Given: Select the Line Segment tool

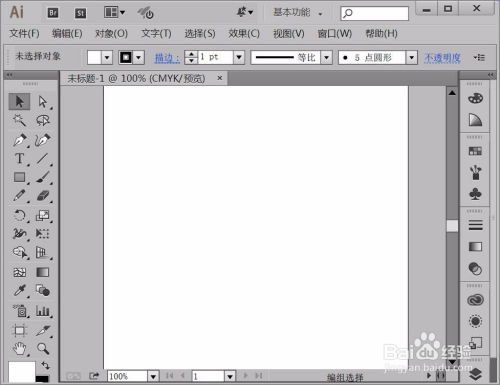Looking at the screenshot, I should pos(43,159).
